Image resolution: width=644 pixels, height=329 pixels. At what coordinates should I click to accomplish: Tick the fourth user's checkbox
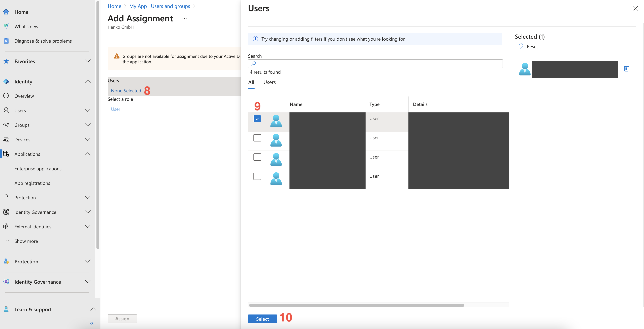257,176
